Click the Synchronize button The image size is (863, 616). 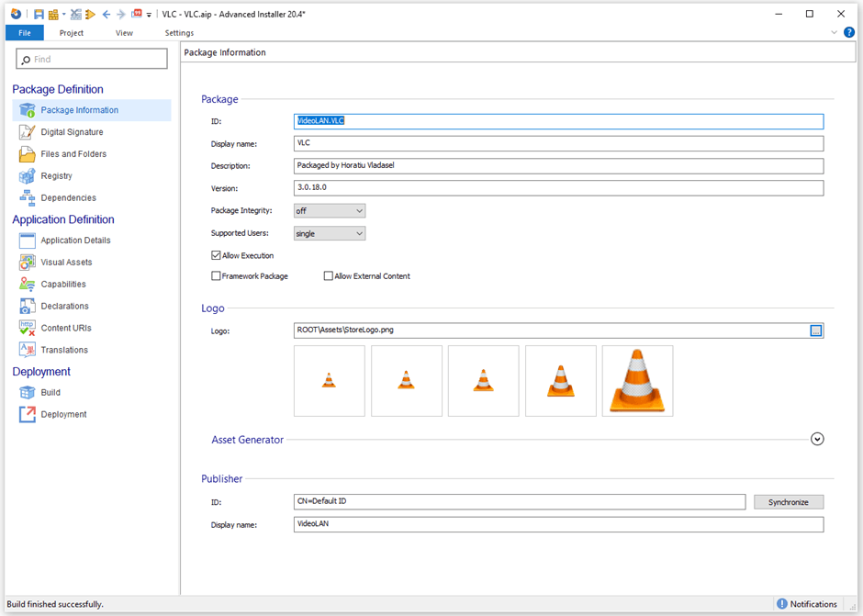[789, 502]
